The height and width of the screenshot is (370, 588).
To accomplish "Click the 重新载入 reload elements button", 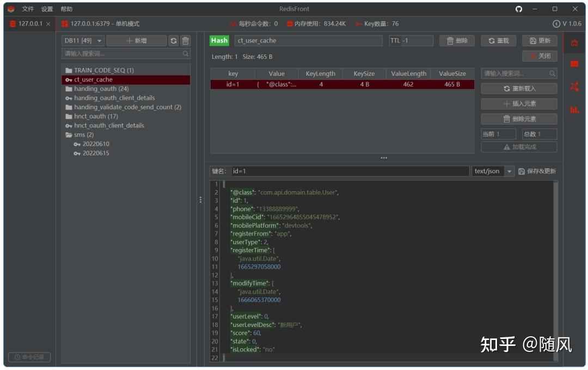I will pos(519,89).
